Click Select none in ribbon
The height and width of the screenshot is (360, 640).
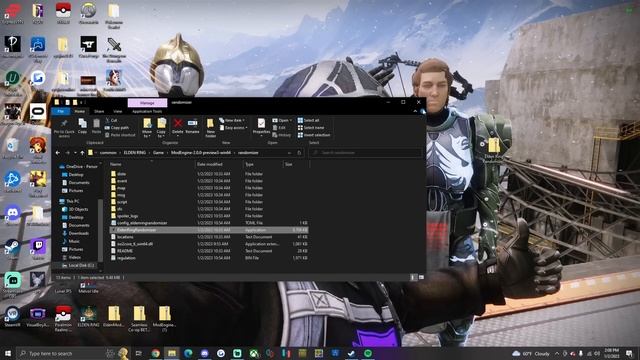(311, 128)
